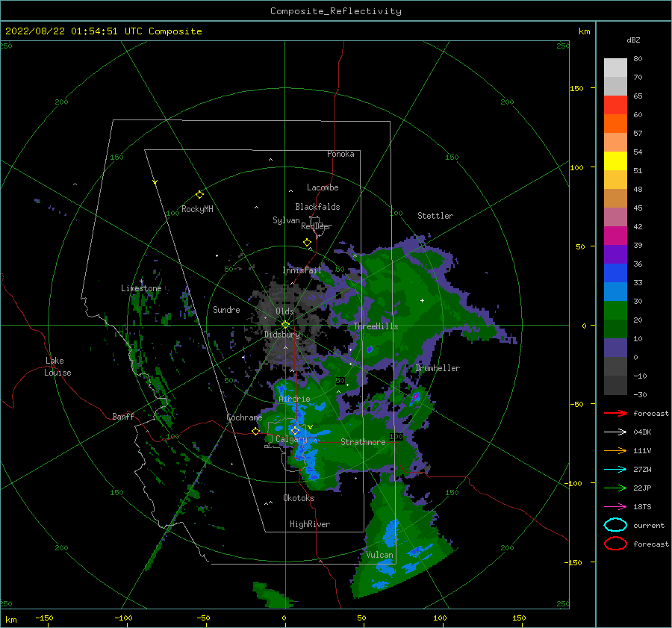
Task: Select the orange 111V arrow in legend
Action: (615, 450)
